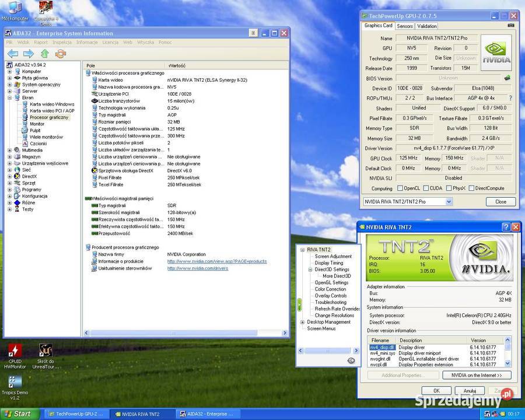525x420 pixels.
Task: Click the NVIDIA menu horizontal scrollbar right arrow
Action: (356, 351)
